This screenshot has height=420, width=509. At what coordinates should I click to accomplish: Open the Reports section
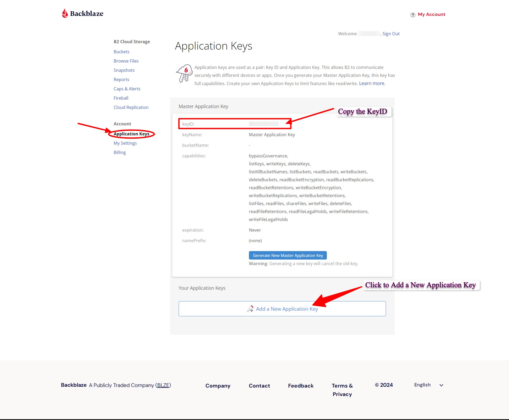point(121,79)
